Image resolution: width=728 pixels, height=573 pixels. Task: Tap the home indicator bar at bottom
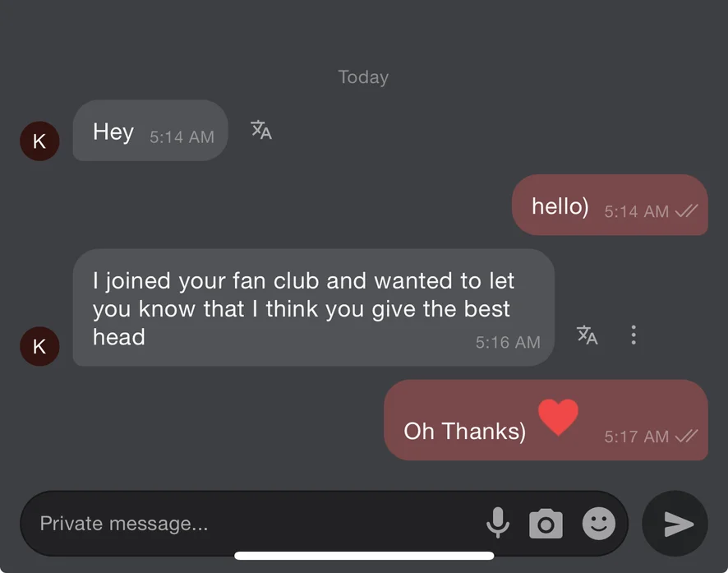tap(364, 556)
